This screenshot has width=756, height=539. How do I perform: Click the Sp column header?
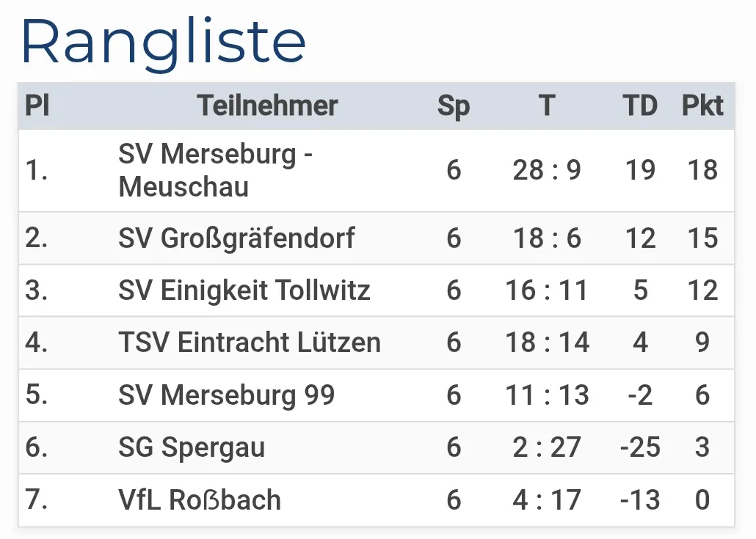tap(454, 106)
